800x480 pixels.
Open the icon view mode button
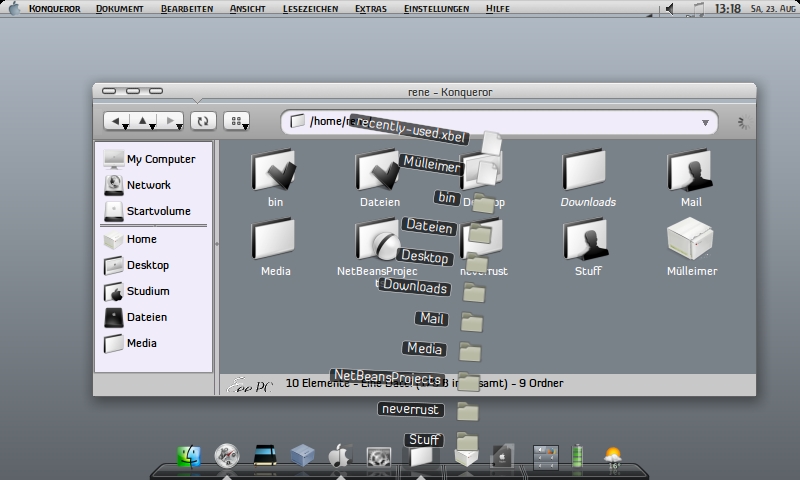click(236, 121)
